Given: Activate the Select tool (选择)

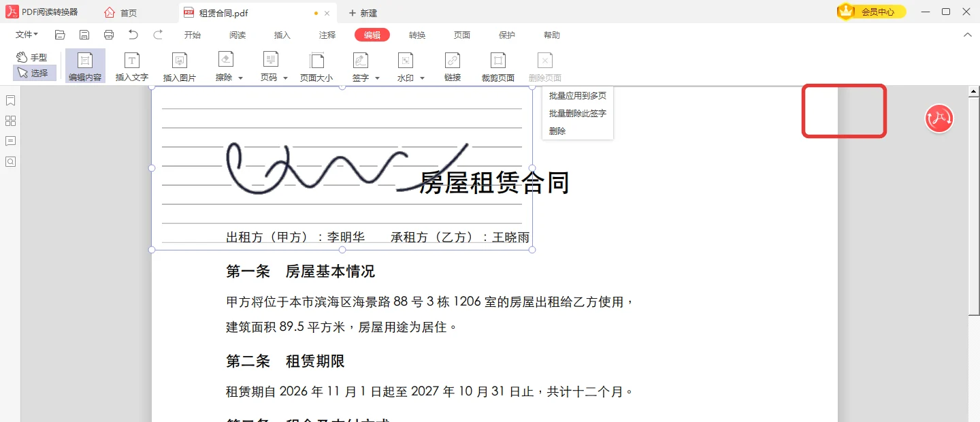Looking at the screenshot, I should [34, 73].
